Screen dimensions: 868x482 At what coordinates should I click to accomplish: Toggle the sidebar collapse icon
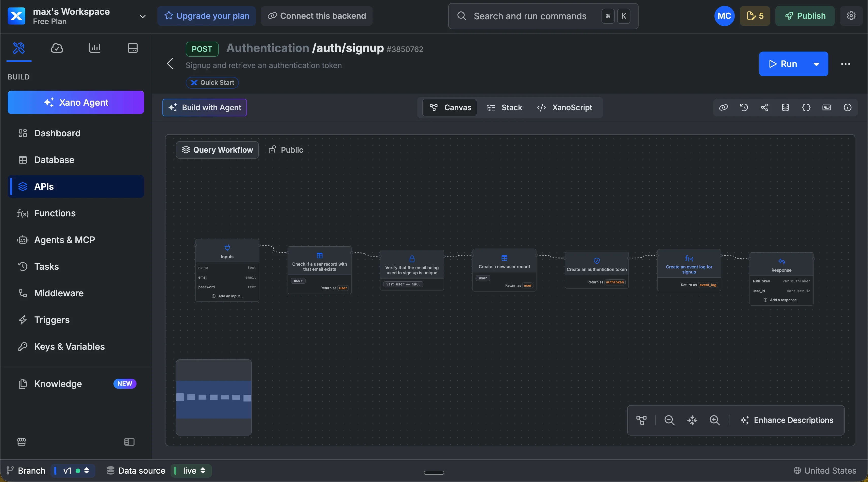(129, 442)
